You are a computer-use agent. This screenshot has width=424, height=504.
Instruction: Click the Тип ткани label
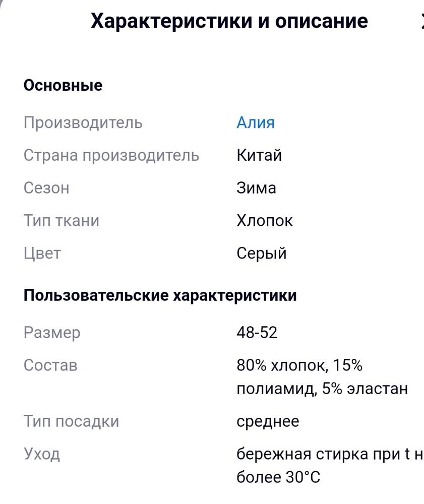(x=62, y=221)
